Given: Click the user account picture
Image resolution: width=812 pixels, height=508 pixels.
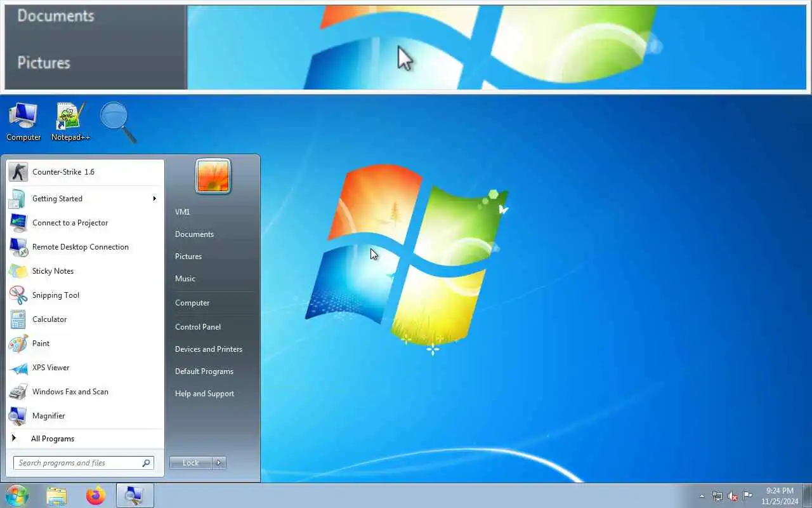Looking at the screenshot, I should pos(213,176).
